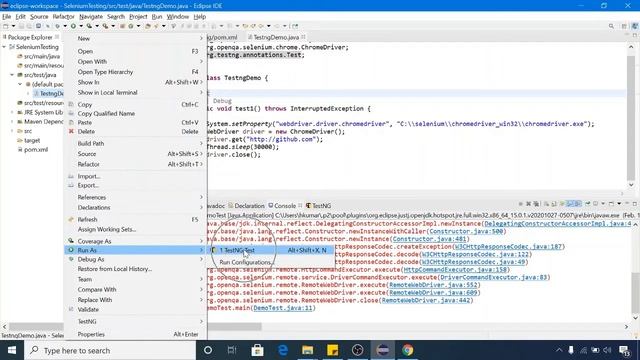Click the Remove Launch X icon in the Console toolbar
The width and height of the screenshot is (640, 360).
coord(529,203)
